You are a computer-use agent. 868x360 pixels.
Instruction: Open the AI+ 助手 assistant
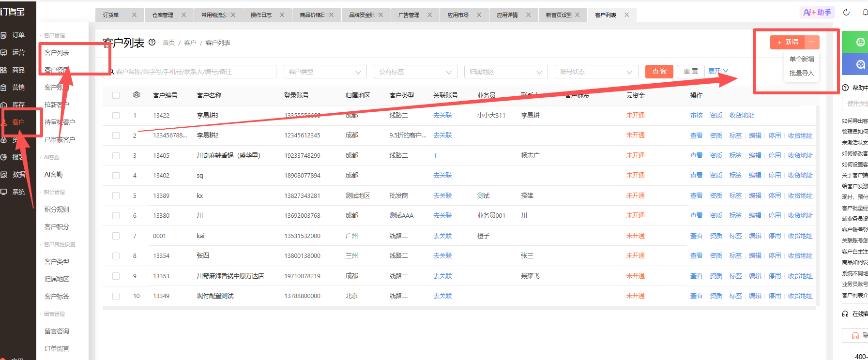tap(817, 13)
